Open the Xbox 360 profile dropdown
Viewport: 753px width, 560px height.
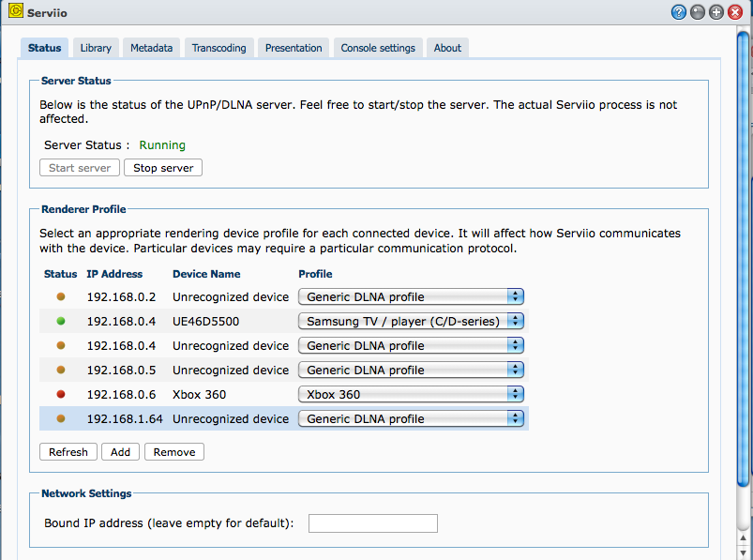pos(411,394)
